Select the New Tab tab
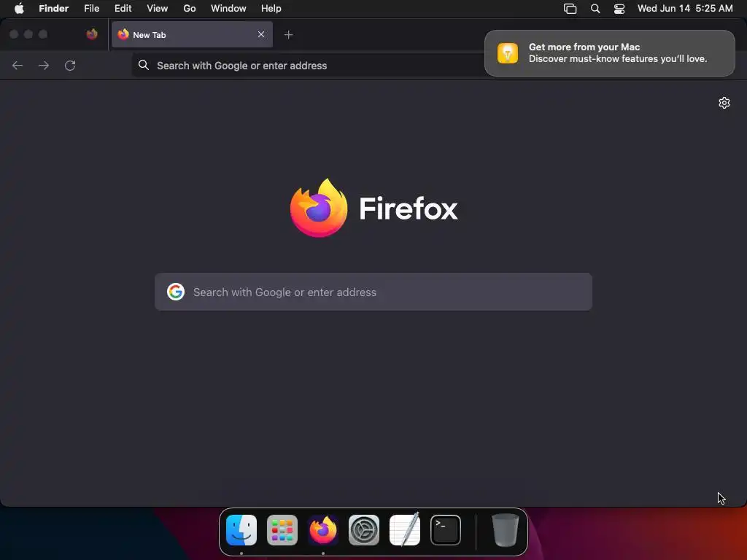Viewport: 747px width, 560px height. (192, 34)
